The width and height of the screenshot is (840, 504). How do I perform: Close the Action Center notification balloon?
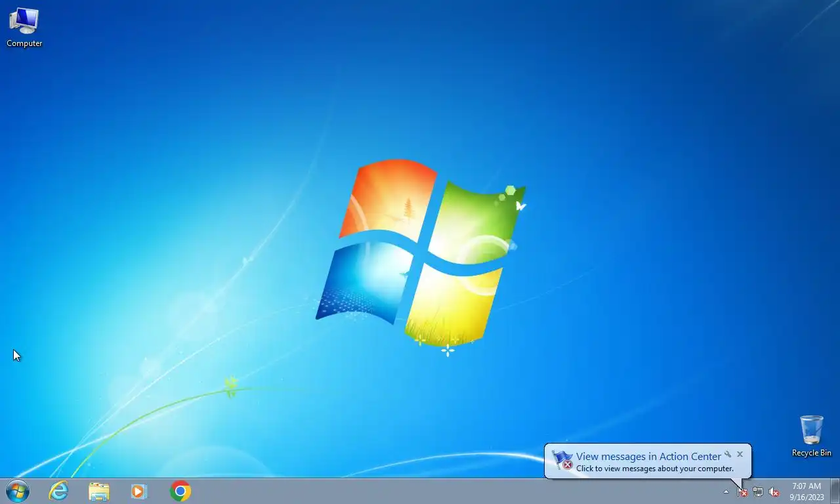point(740,454)
